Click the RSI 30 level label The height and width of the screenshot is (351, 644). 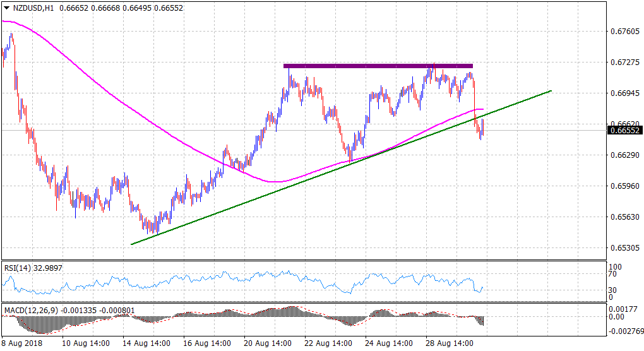pyautogui.click(x=611, y=290)
